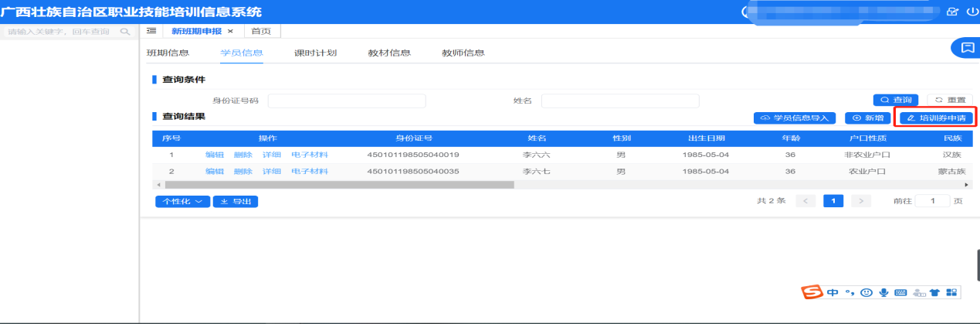
Task: Click the magnifier icon in sidebar search
Action: pos(124,32)
